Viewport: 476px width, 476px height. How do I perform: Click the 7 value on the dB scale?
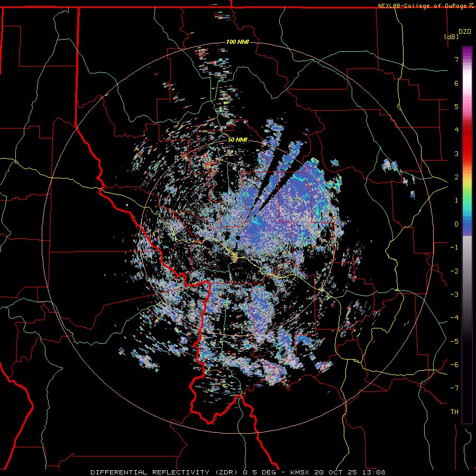pyautogui.click(x=456, y=59)
